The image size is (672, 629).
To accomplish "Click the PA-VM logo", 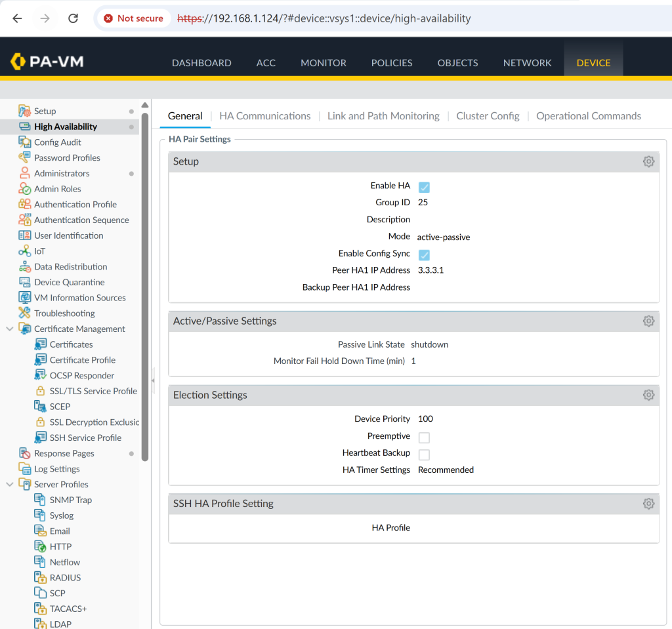I will [x=47, y=62].
